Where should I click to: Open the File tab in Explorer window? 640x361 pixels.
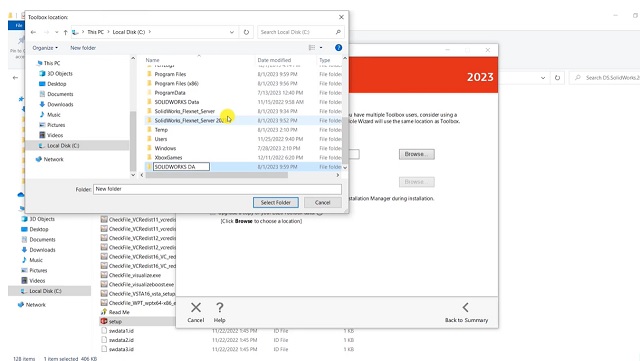(x=18, y=25)
